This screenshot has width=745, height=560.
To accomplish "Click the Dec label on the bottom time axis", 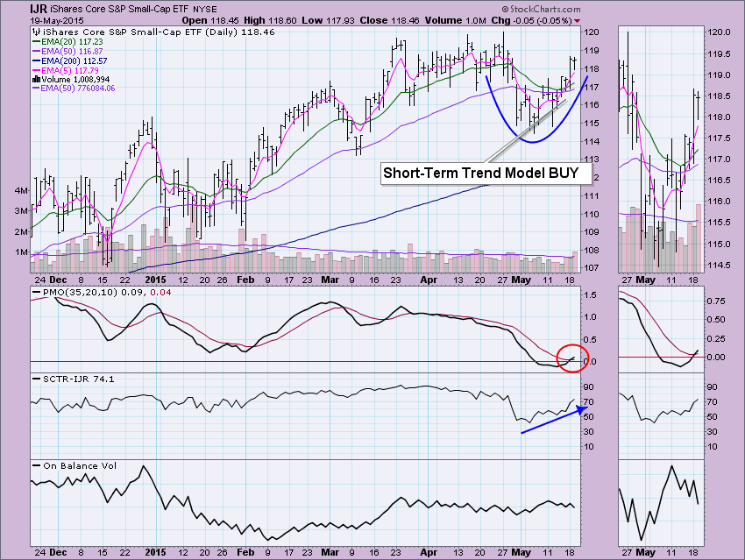I will pos(58,552).
